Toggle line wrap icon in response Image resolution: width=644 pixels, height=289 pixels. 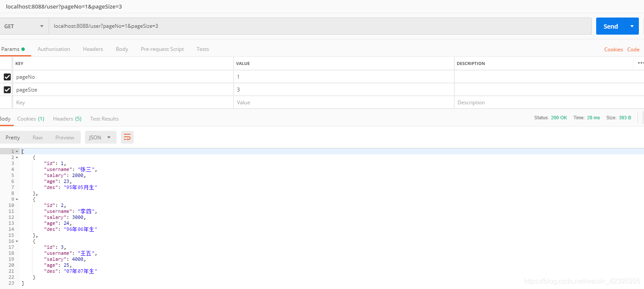point(127,137)
